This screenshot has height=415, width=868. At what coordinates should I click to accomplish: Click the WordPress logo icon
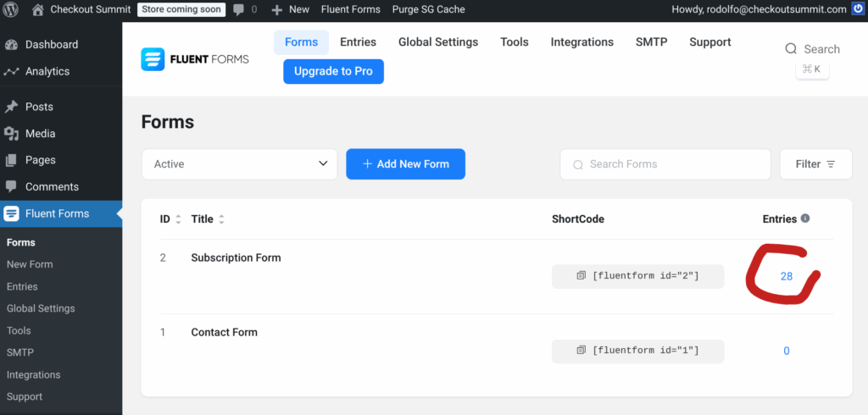pyautogui.click(x=11, y=9)
